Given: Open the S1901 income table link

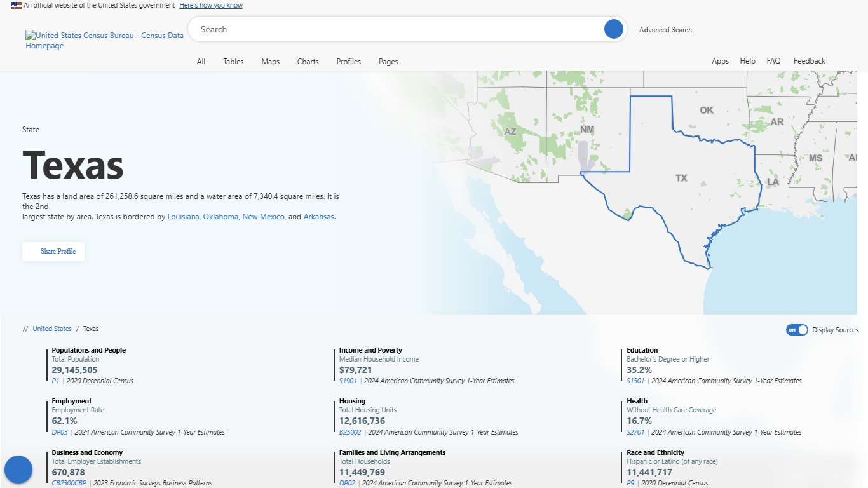Looking at the screenshot, I should point(348,380).
